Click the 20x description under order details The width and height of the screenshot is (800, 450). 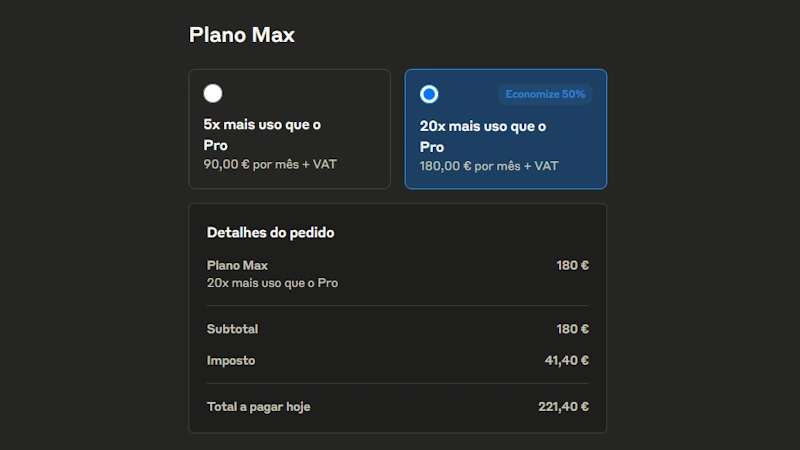pyautogui.click(x=272, y=283)
